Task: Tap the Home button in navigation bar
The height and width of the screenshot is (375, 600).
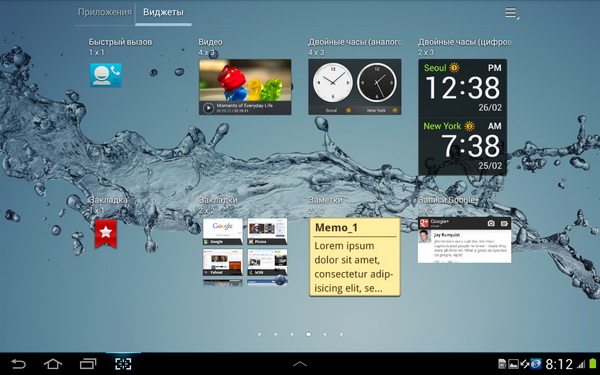Action: click(53, 364)
